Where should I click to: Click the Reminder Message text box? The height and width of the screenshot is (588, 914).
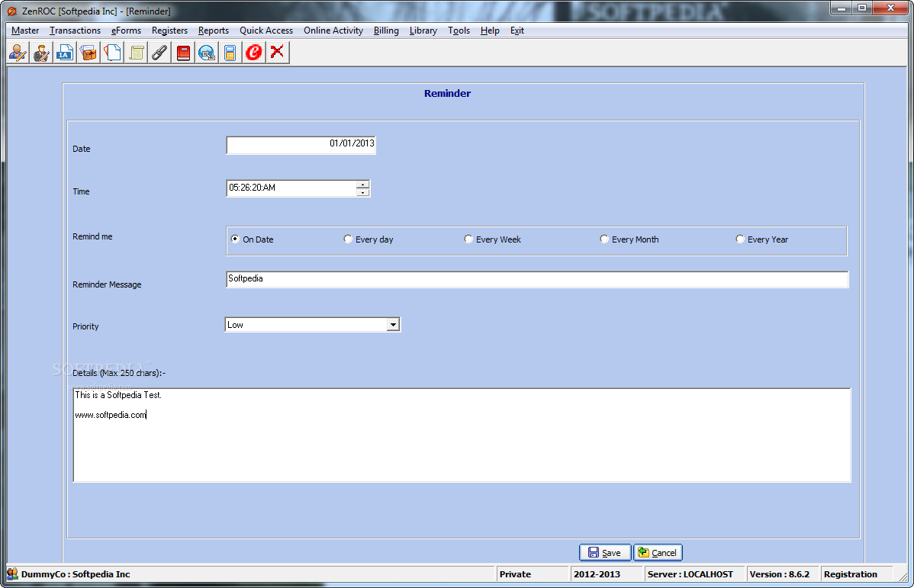[537, 279]
